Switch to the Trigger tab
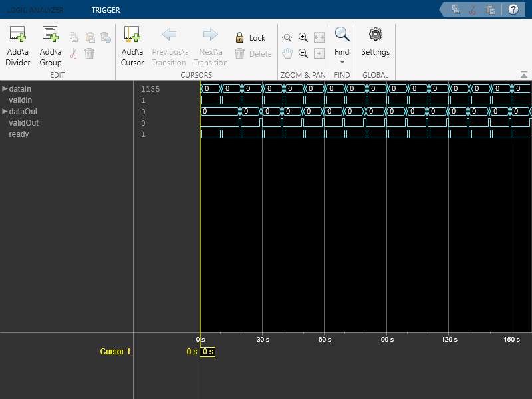 pos(106,10)
